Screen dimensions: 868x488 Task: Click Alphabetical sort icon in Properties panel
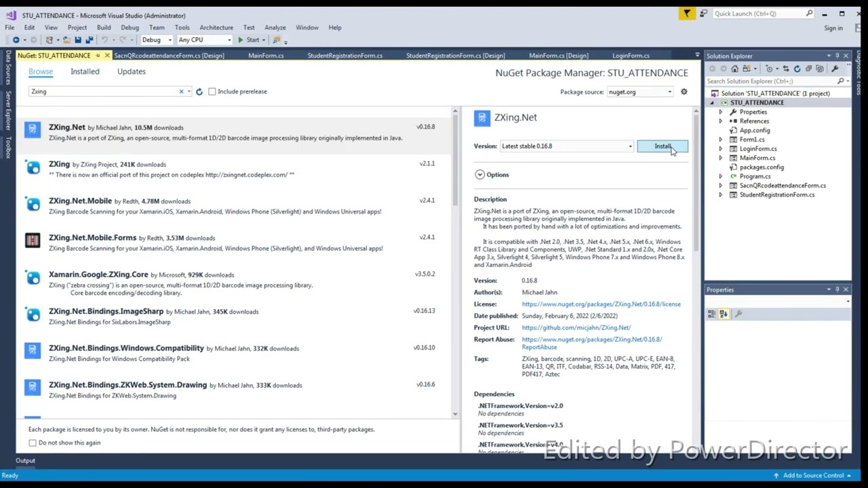click(723, 314)
